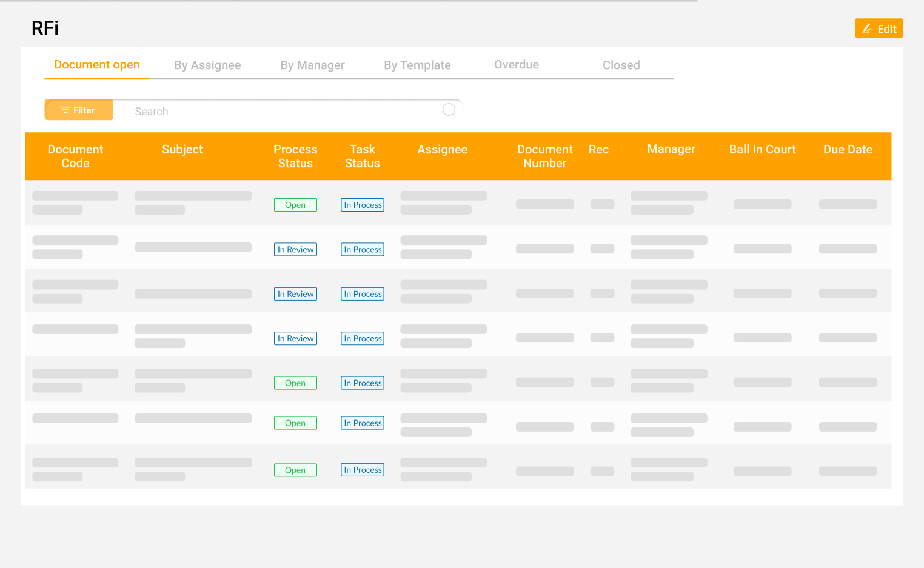Click In Process badge in first row

tap(363, 205)
